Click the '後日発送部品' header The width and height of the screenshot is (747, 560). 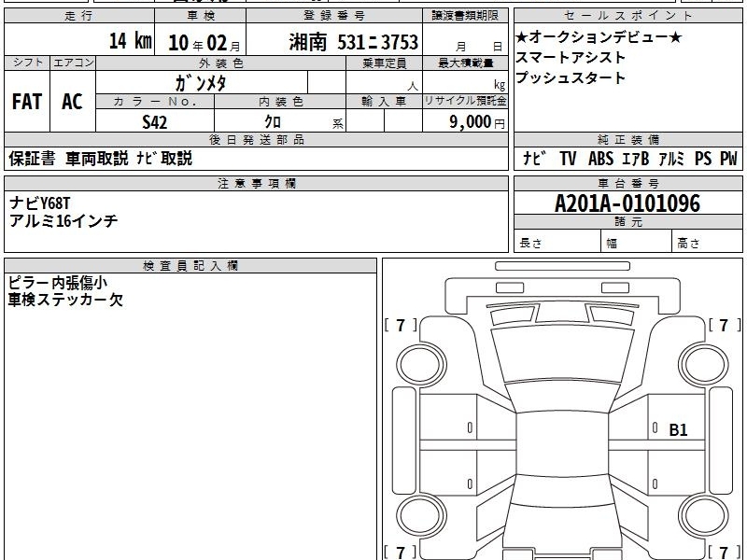(256, 139)
